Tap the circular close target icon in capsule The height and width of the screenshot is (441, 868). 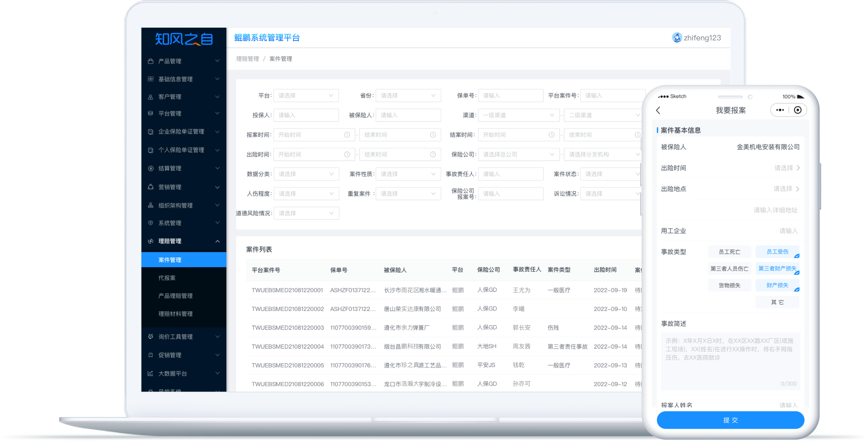pyautogui.click(x=798, y=110)
